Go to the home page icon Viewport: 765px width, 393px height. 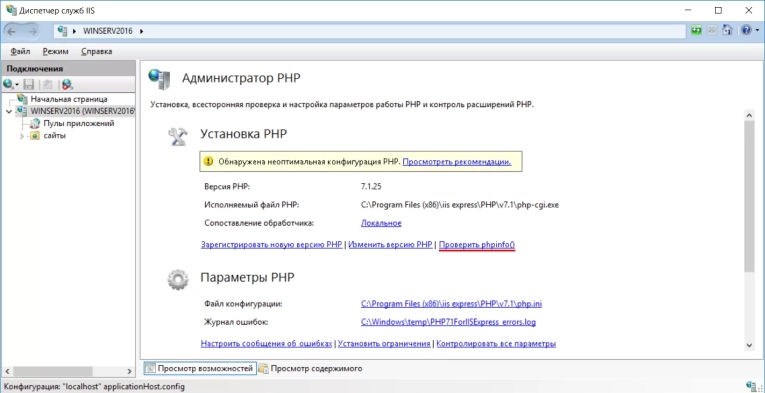(x=727, y=30)
